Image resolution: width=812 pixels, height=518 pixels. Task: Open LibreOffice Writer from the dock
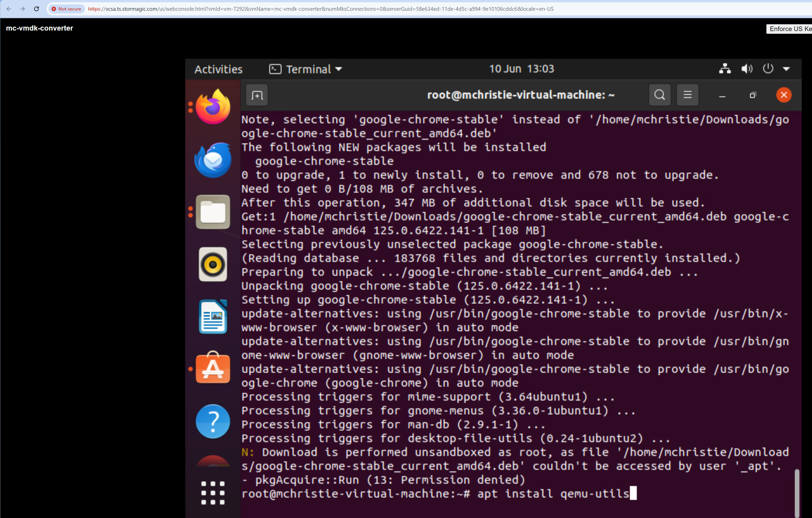pyautogui.click(x=213, y=317)
